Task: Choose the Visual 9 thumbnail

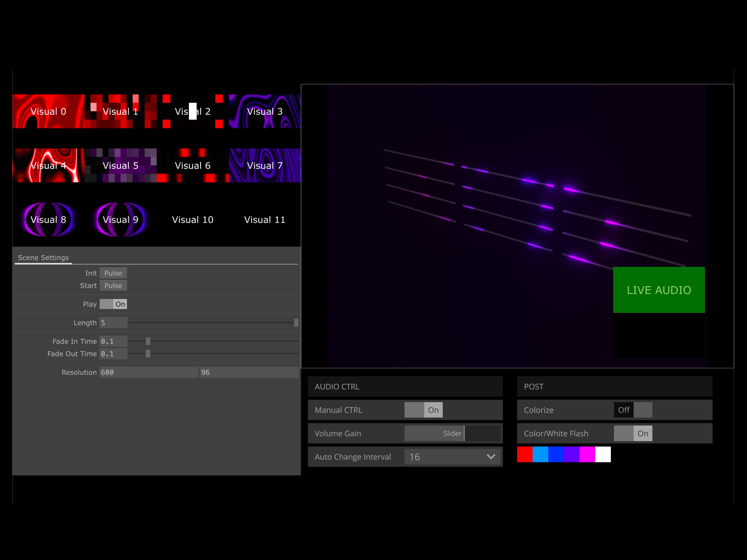Action: tap(121, 219)
